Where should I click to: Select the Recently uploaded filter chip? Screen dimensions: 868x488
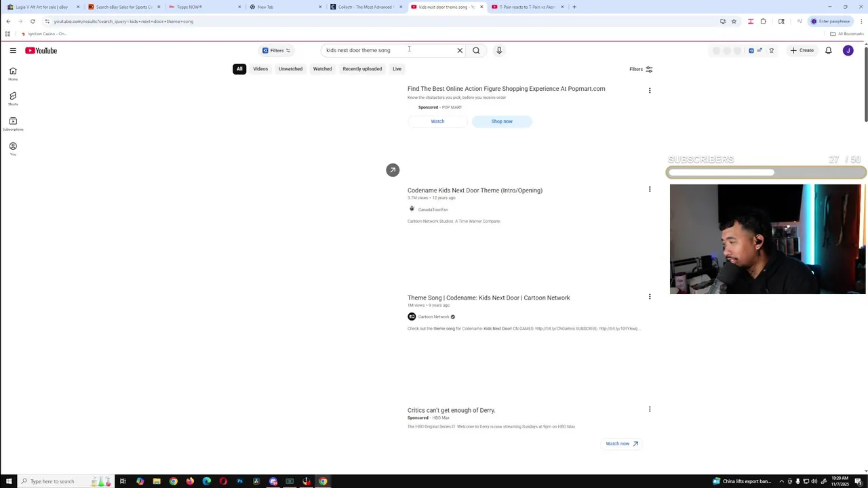(x=362, y=68)
